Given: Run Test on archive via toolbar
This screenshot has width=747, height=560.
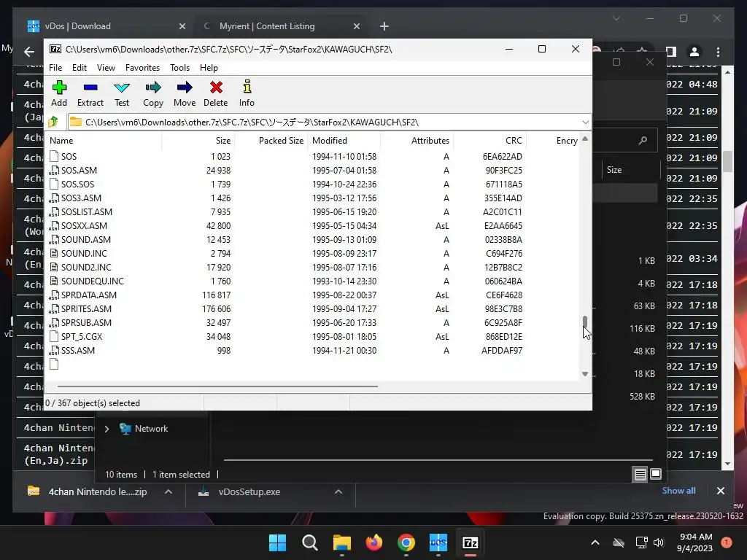Looking at the screenshot, I should coord(122,93).
